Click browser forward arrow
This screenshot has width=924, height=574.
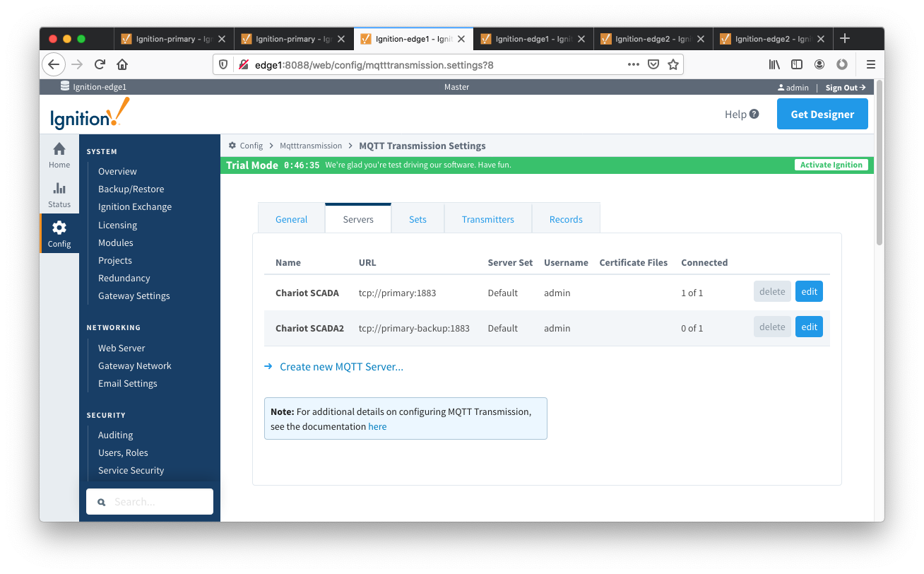77,64
